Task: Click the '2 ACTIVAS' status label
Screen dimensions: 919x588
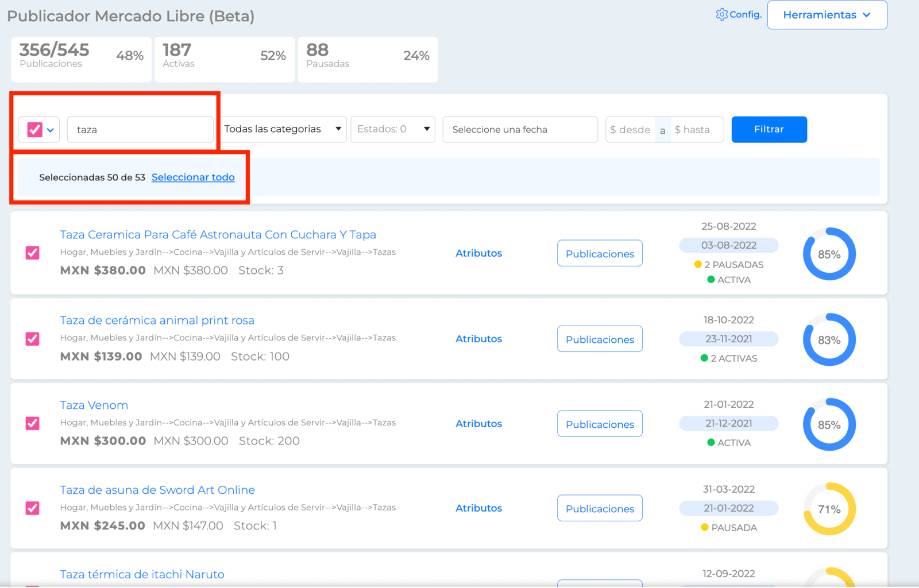Action: click(729, 358)
